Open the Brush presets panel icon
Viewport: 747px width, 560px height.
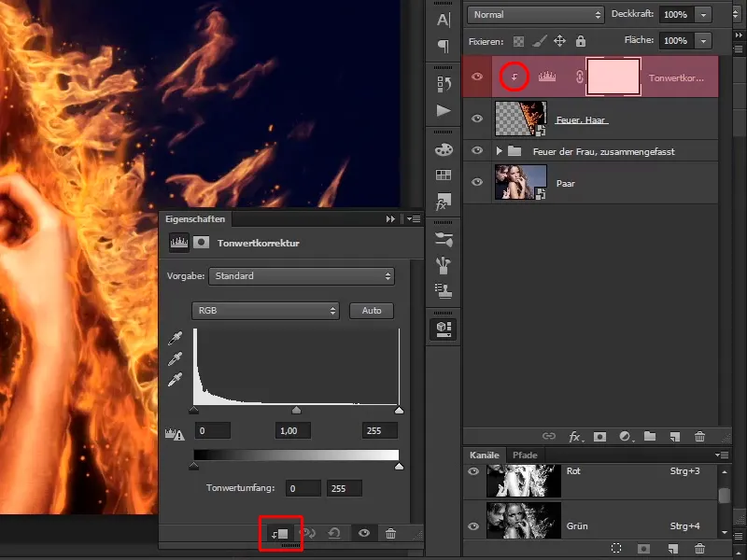444,239
